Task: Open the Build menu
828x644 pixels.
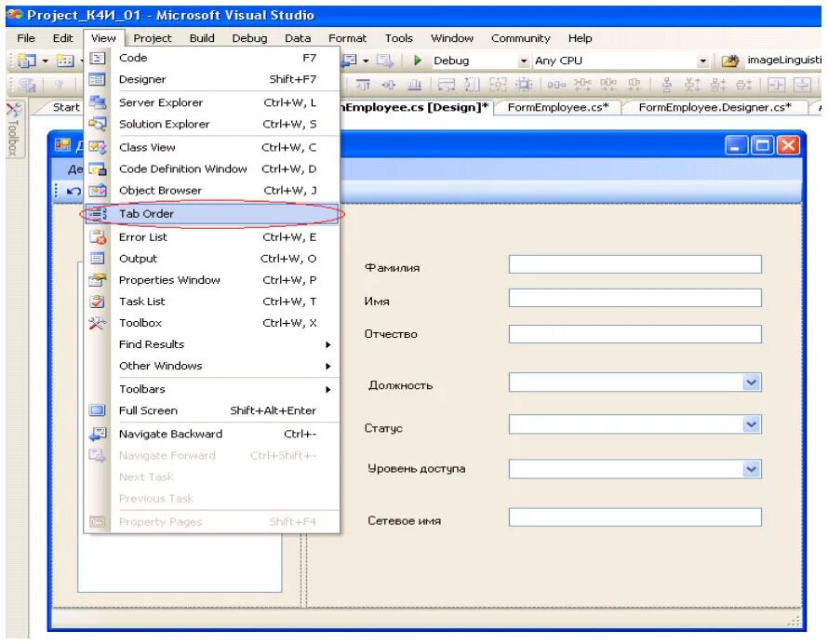Action: (x=202, y=38)
